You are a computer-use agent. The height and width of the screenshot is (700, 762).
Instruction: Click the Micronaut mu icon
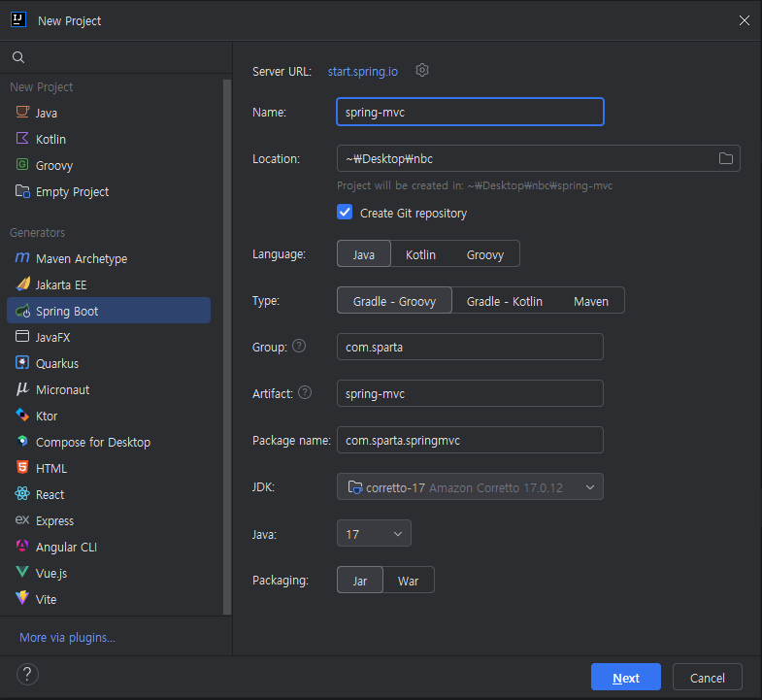tap(22, 389)
